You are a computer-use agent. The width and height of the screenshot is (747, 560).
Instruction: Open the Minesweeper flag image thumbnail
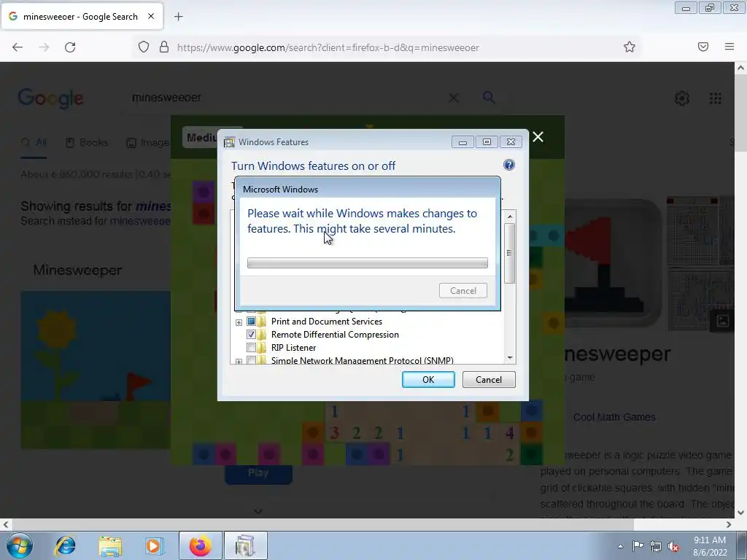(x=613, y=262)
